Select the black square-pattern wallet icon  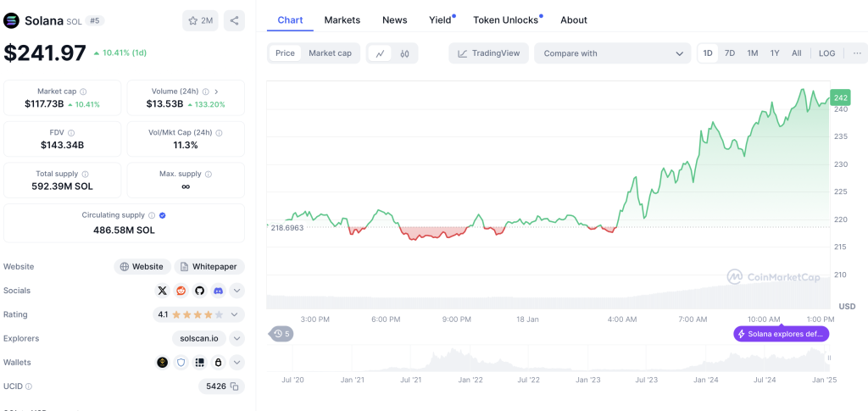point(200,363)
